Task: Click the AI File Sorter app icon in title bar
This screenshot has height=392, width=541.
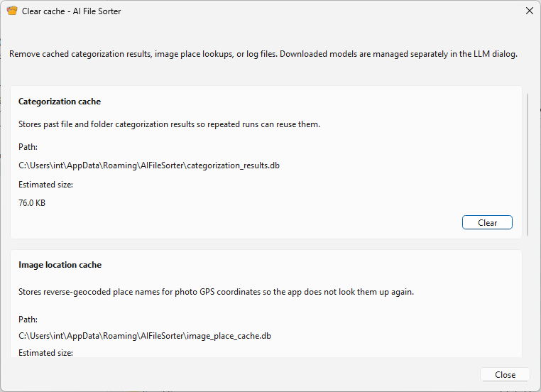Action: click(x=12, y=11)
